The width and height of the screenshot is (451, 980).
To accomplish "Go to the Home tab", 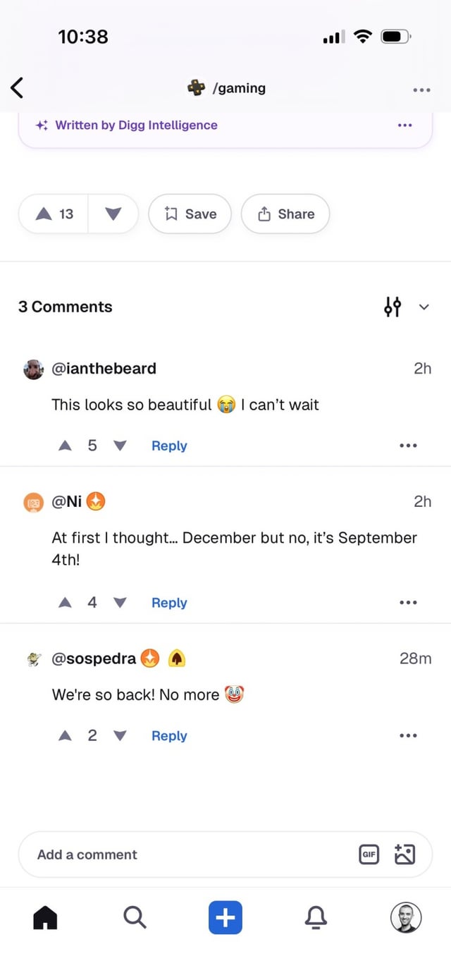I will [x=45, y=917].
